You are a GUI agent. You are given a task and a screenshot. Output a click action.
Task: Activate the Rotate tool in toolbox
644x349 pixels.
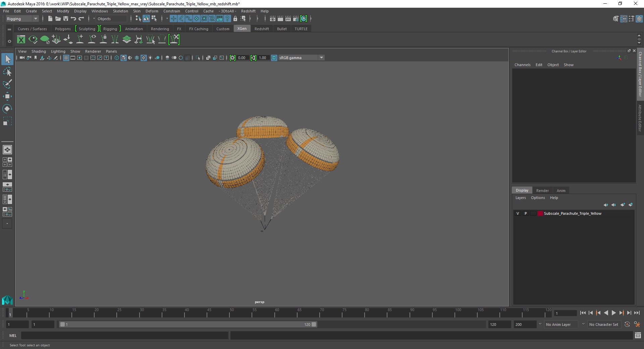[x=7, y=109]
